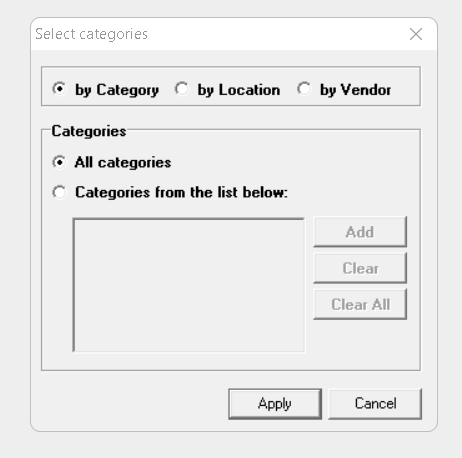Click the "All categories" label text
462x458 pixels.
point(123,163)
